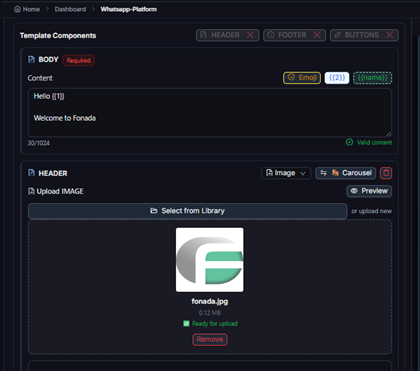
Task: Click the 'or upload new' text
Action: point(372,211)
